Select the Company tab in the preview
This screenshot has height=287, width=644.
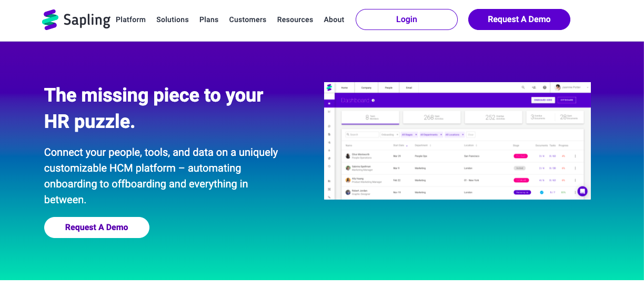[x=366, y=87]
